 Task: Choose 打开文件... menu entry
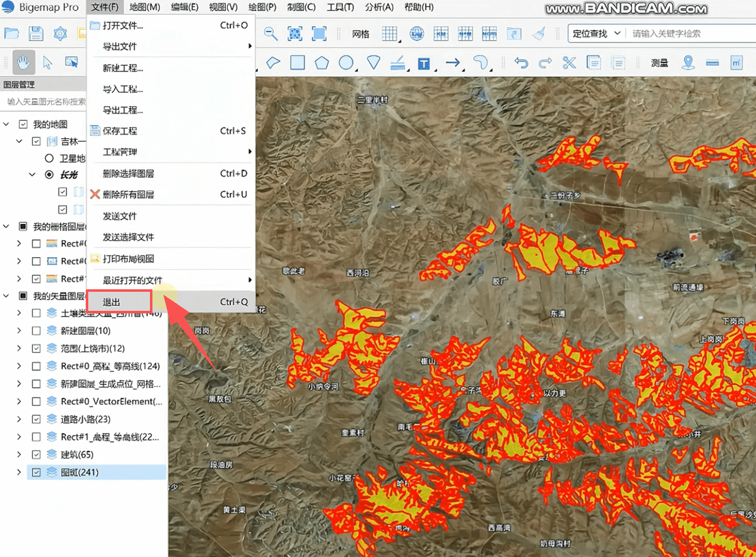point(170,25)
